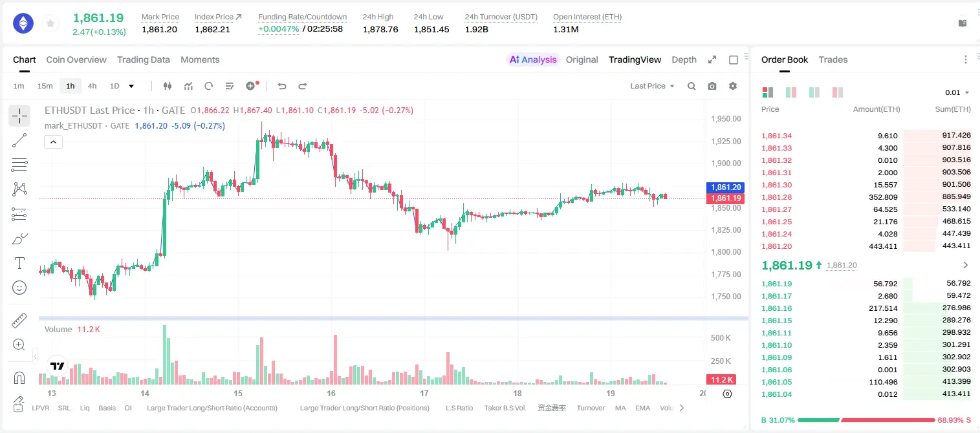
Task: Add ETH to favorites with star icon
Action: tap(50, 24)
